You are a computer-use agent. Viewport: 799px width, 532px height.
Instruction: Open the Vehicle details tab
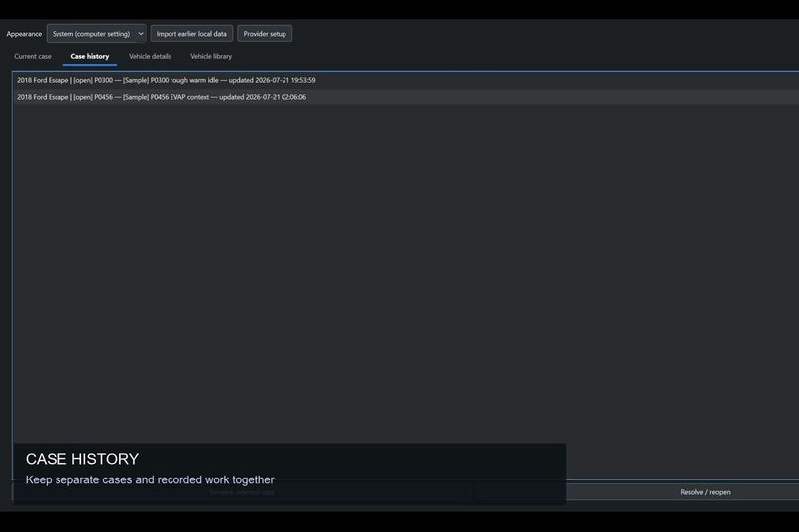tap(150, 57)
